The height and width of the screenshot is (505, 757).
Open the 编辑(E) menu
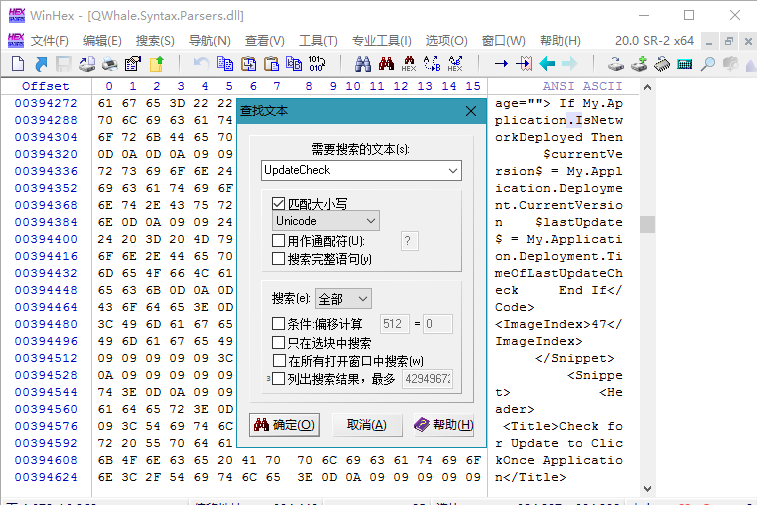pos(102,41)
